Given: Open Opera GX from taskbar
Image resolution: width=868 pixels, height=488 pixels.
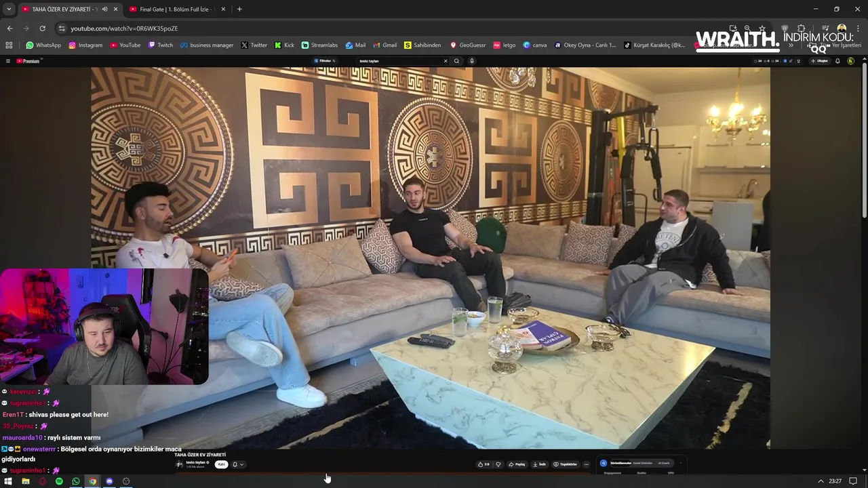Looking at the screenshot, I should [42, 481].
